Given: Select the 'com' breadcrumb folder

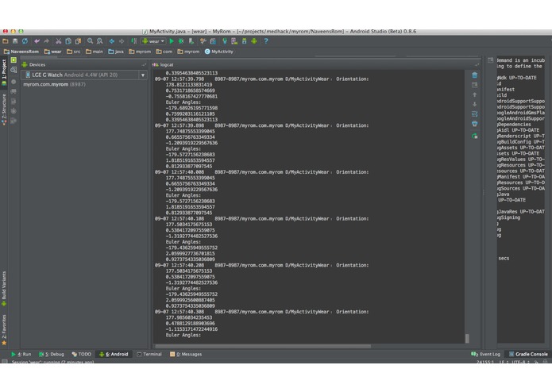Looking at the screenshot, I should coord(164,52).
